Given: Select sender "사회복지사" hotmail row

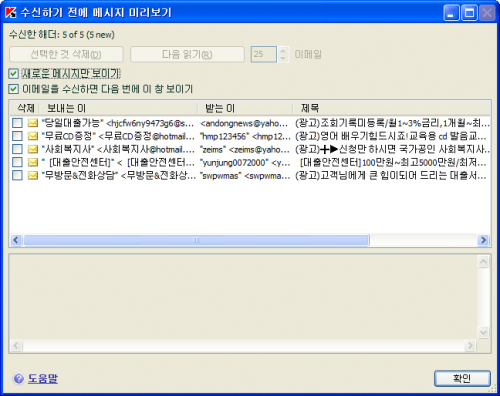Looking at the screenshot, I should pyautogui.click(x=118, y=149).
